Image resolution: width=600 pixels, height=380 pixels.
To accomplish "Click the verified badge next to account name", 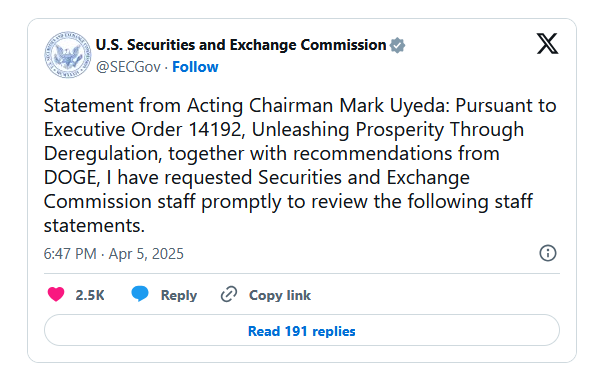I will (398, 46).
